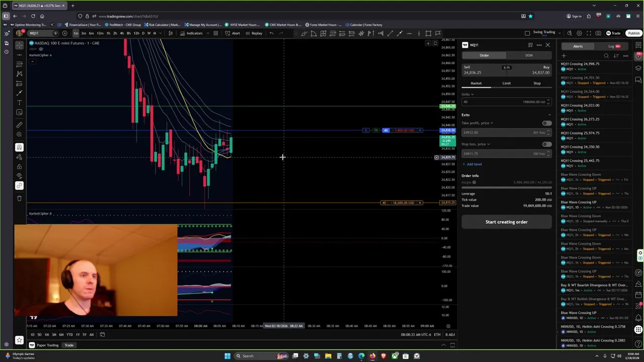The height and width of the screenshot is (362, 644).
Task: Toggle VRVP indicator visibility eye
Action: (x=41, y=49)
